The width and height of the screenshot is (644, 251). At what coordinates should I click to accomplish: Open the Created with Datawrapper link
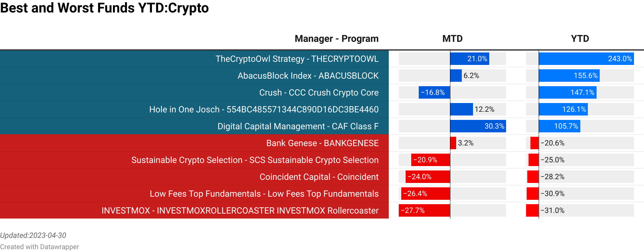click(x=40, y=247)
